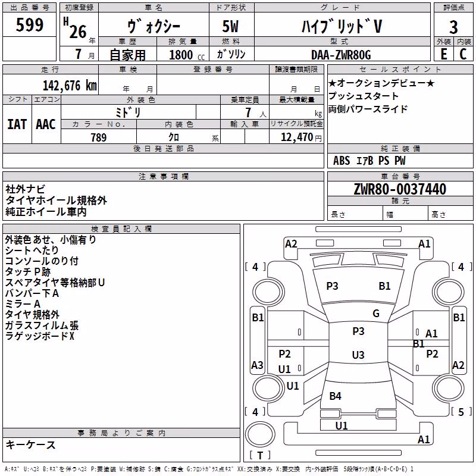Click displacement value 1800 cc

[187, 55]
